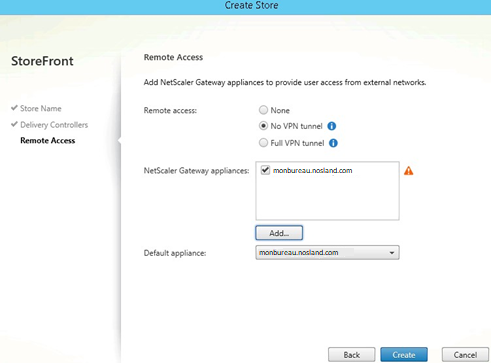This screenshot has height=363, width=491.
Task: Click the Delivery Controllers checkmark icon
Action: tap(14, 124)
